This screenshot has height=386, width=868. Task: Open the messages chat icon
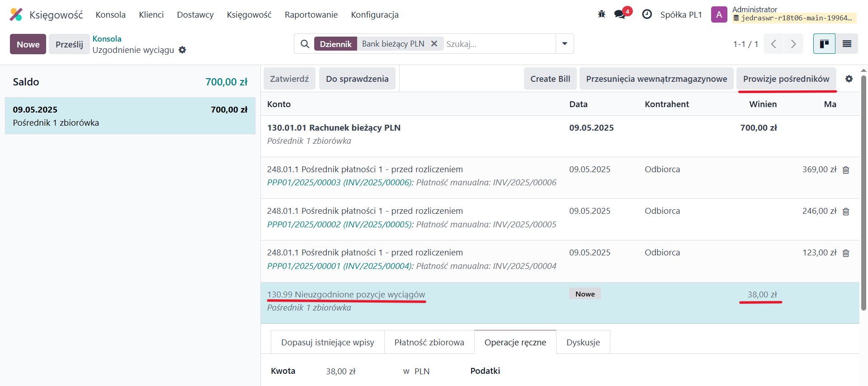click(620, 14)
